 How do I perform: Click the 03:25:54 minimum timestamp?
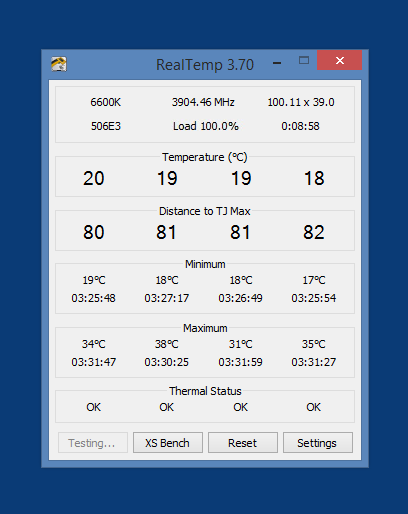click(314, 298)
